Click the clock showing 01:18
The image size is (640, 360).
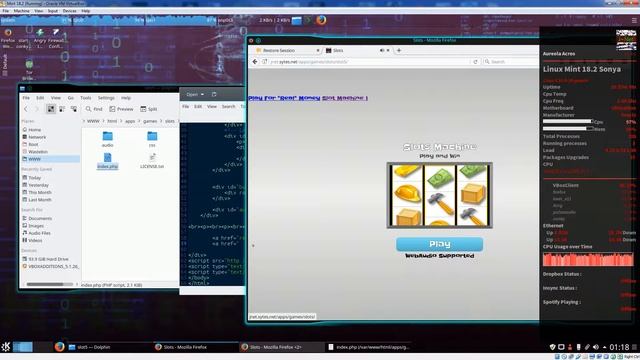tap(619, 347)
